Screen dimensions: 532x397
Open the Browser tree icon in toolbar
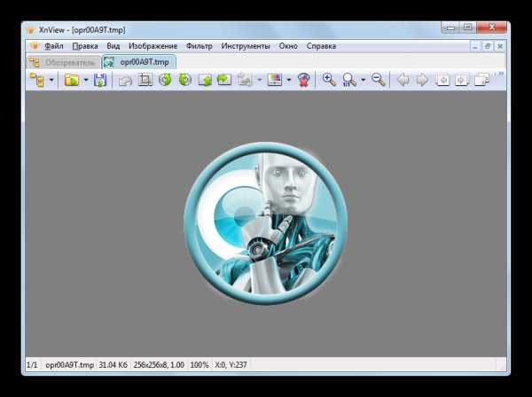[x=36, y=80]
